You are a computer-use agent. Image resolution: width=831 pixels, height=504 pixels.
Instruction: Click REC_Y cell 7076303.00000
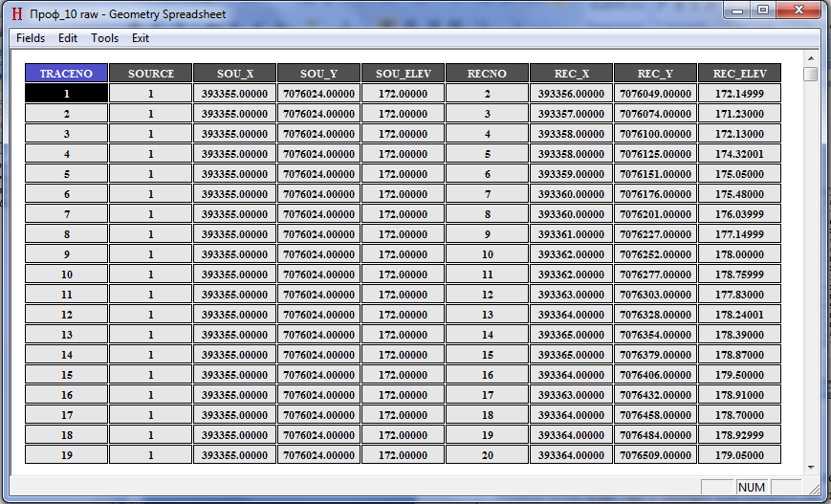656,295
